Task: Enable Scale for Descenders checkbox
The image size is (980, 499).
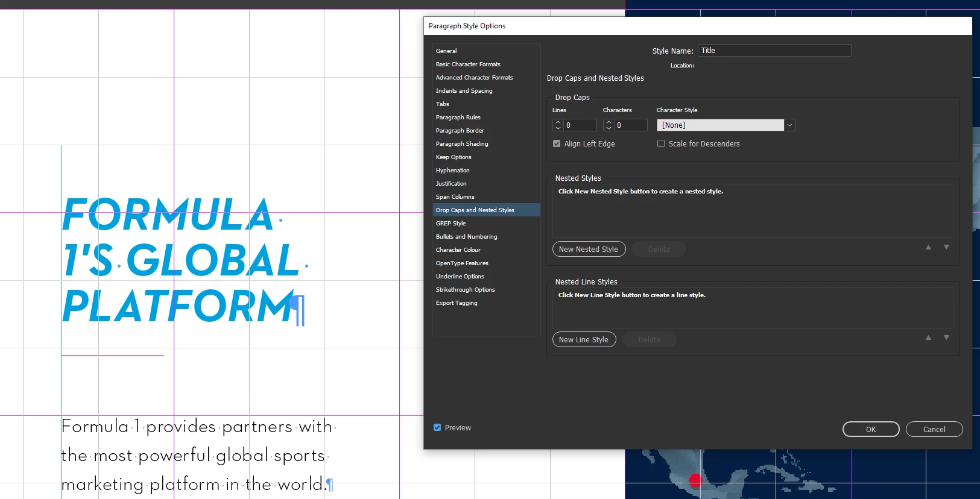Action: [x=661, y=144]
